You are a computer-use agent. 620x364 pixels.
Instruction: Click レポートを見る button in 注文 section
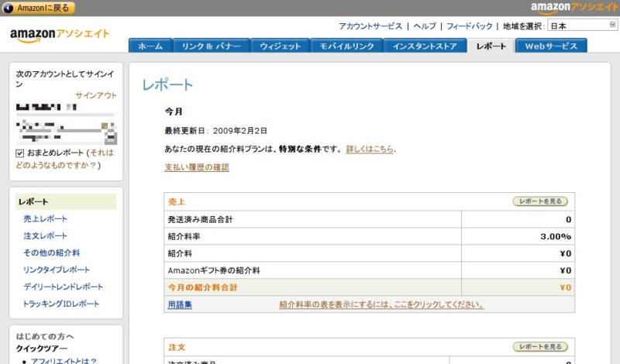coord(540,347)
